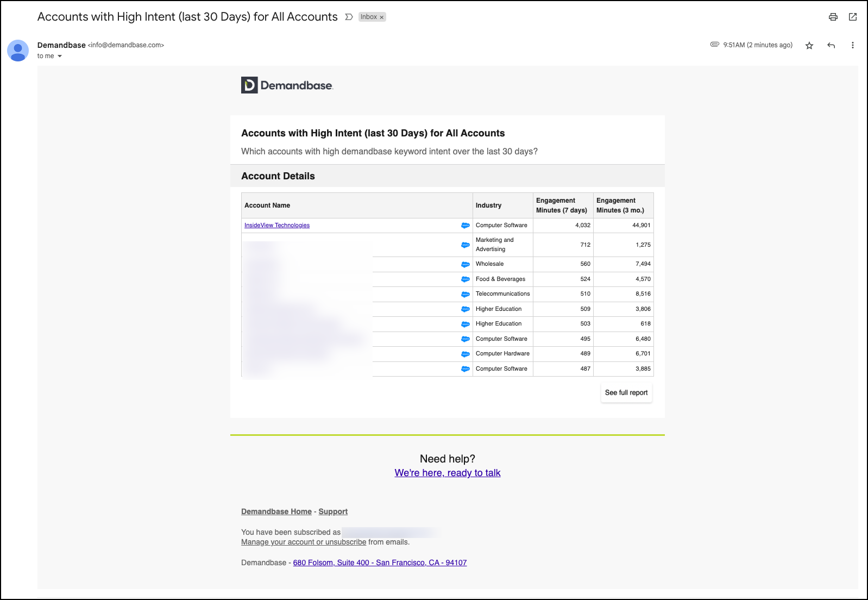This screenshot has width=868, height=600.
Task: Click the Account Details section heading
Action: [x=278, y=176]
